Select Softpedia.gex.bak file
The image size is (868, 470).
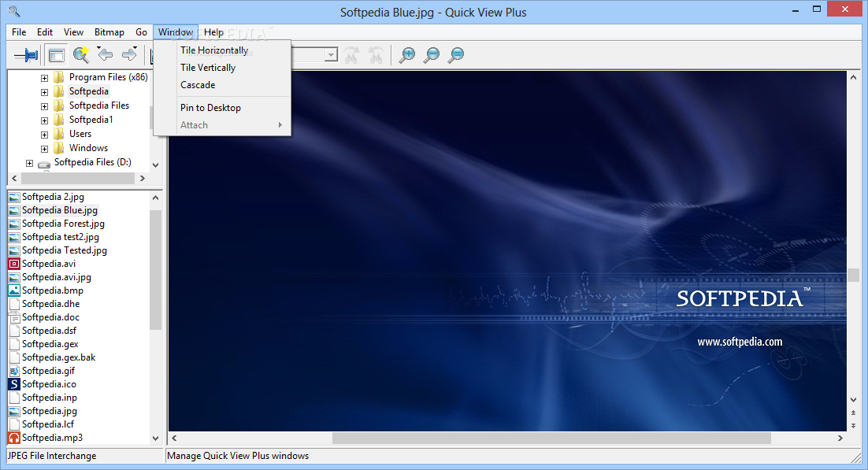pos(58,357)
